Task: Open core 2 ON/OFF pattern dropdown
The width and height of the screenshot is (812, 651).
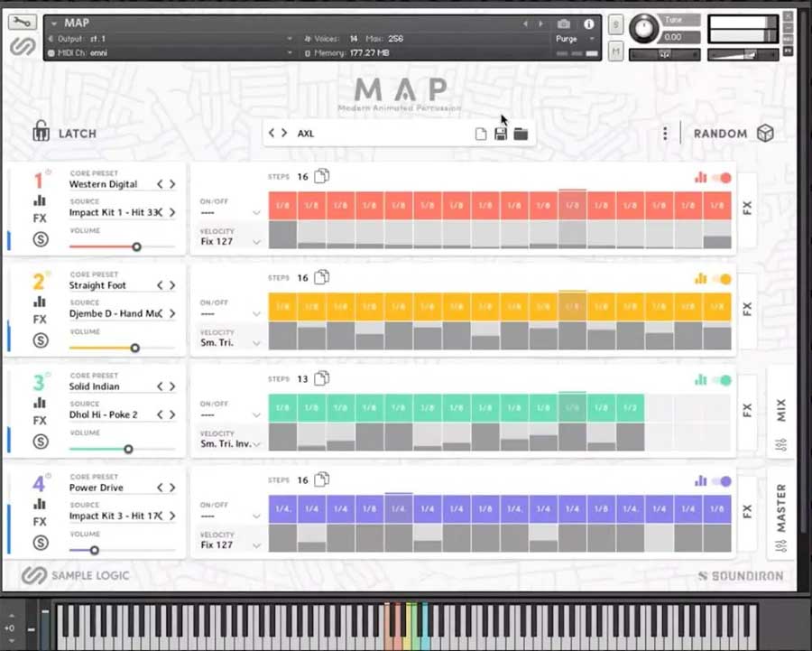Action: [230, 313]
